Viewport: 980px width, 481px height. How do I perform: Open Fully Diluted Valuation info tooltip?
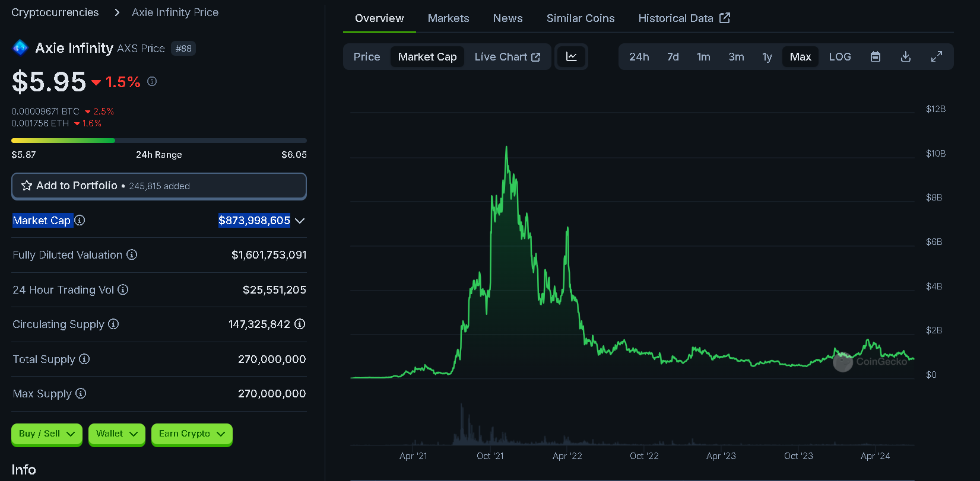coord(132,254)
